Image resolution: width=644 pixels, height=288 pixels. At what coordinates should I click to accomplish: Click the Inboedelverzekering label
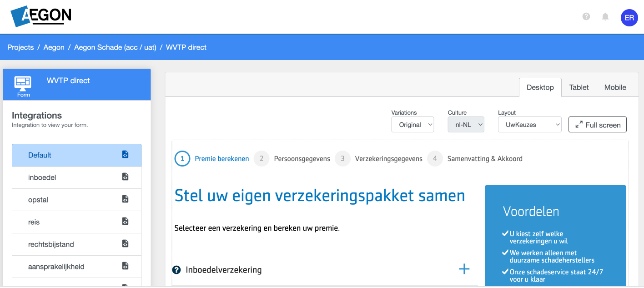click(224, 270)
